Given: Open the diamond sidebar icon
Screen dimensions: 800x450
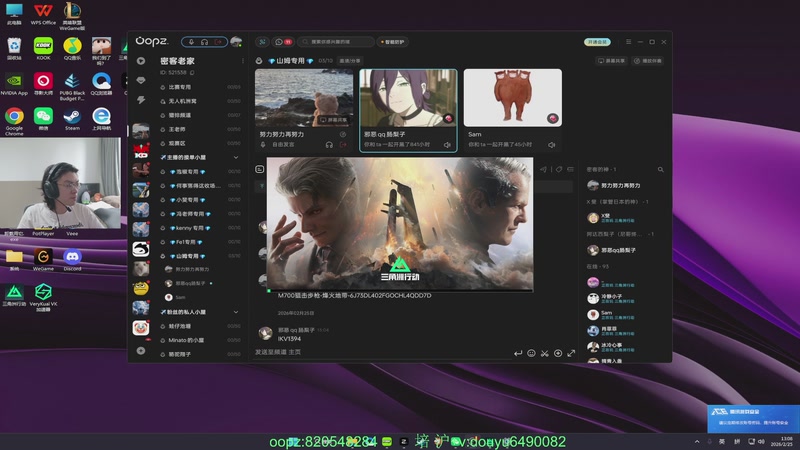Looking at the screenshot, I should point(141,81).
